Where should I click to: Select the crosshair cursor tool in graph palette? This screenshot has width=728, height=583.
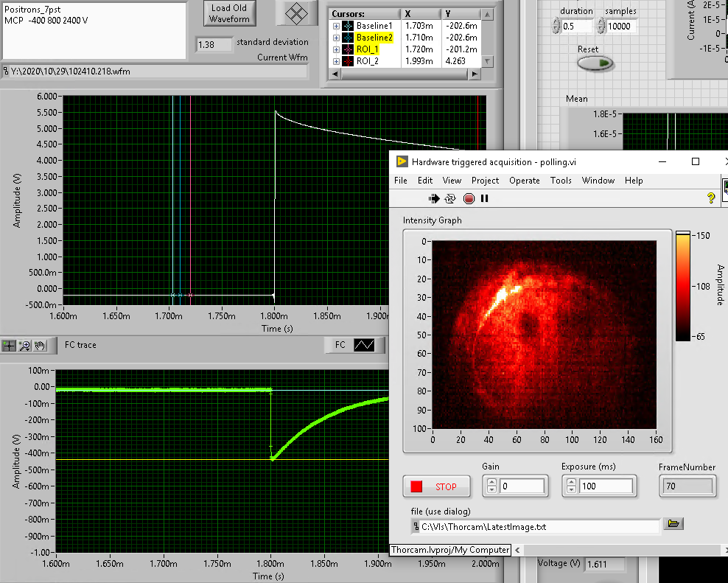tap(10, 345)
